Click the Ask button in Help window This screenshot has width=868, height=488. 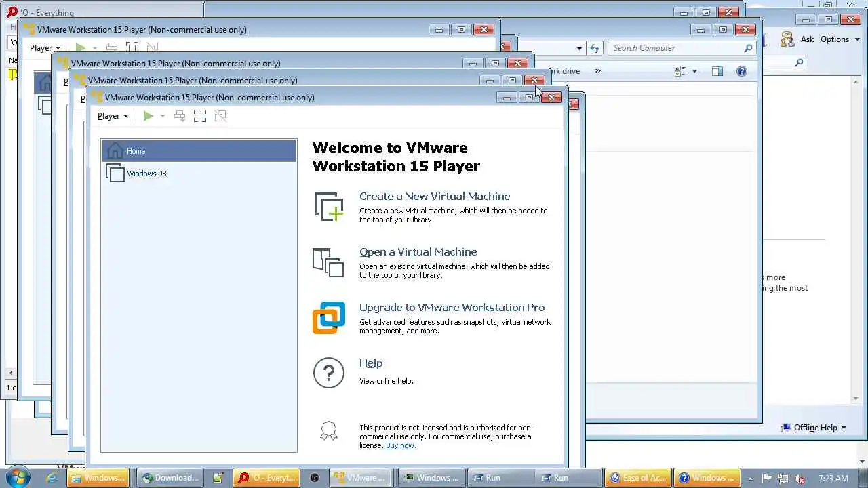click(807, 39)
